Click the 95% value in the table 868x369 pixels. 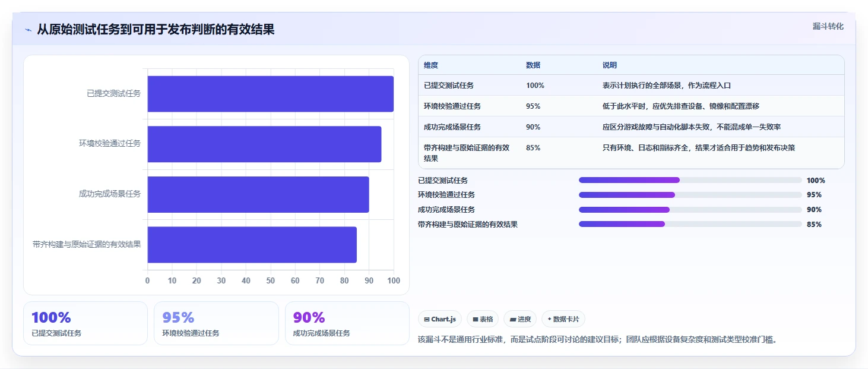[x=533, y=106]
